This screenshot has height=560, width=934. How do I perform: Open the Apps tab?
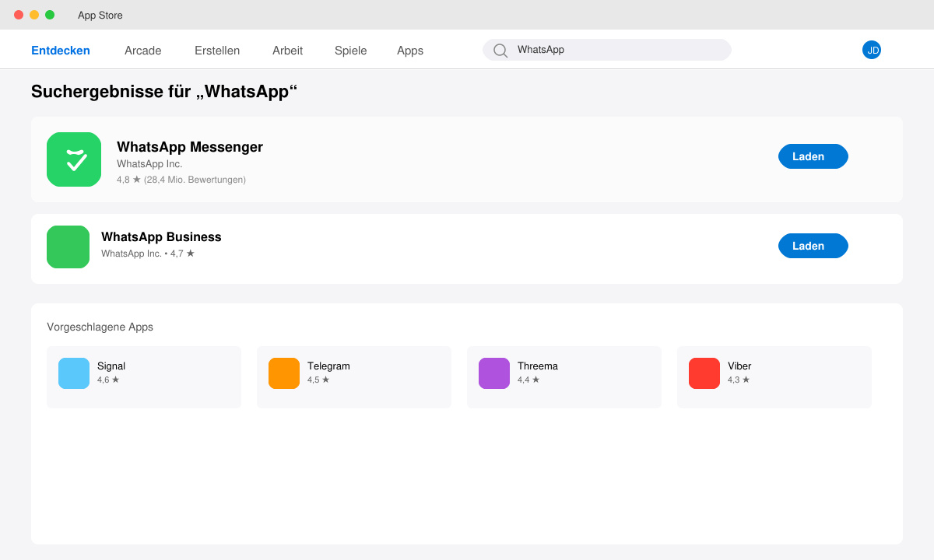click(x=410, y=51)
